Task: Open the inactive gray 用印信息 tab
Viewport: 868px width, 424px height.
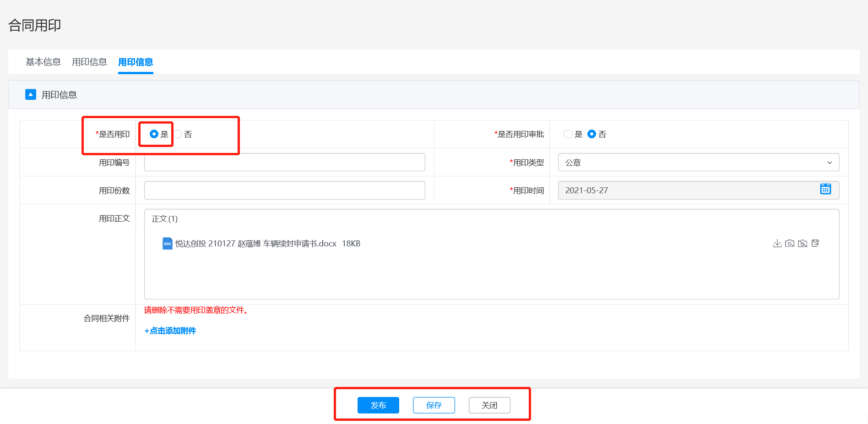Action: click(89, 62)
